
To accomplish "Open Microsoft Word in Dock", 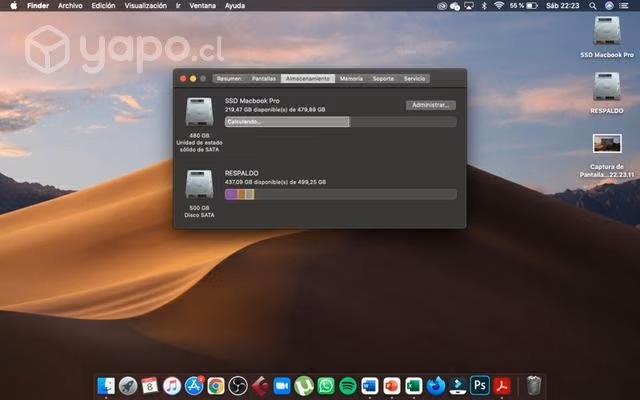I will click(x=370, y=385).
